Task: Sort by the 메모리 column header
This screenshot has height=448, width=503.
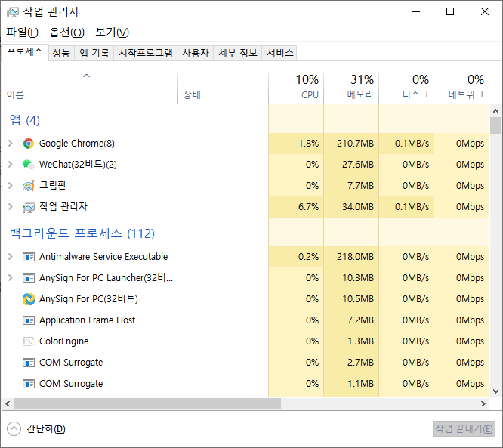Action: [x=351, y=88]
